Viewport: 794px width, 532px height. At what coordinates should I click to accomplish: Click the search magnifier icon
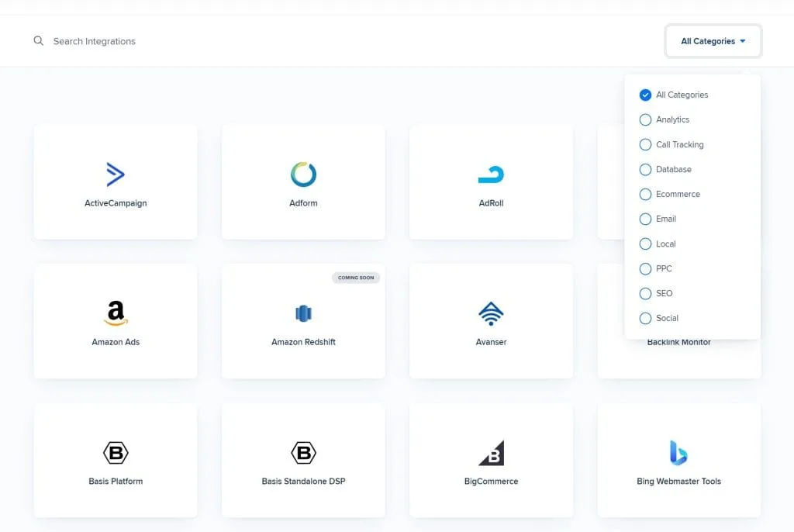point(39,40)
